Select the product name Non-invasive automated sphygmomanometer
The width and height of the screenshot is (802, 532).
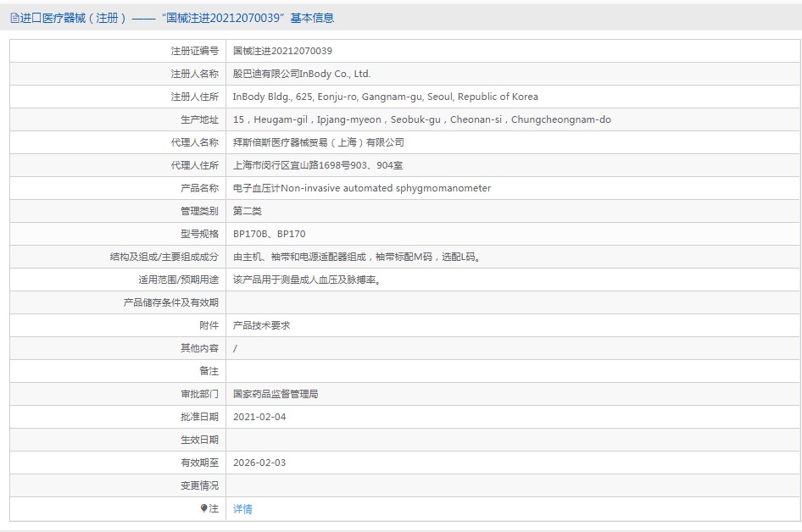click(362, 188)
